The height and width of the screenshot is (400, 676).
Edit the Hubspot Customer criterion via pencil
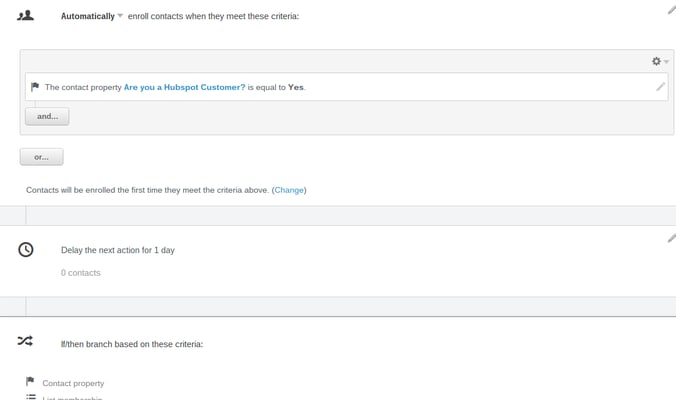point(660,87)
